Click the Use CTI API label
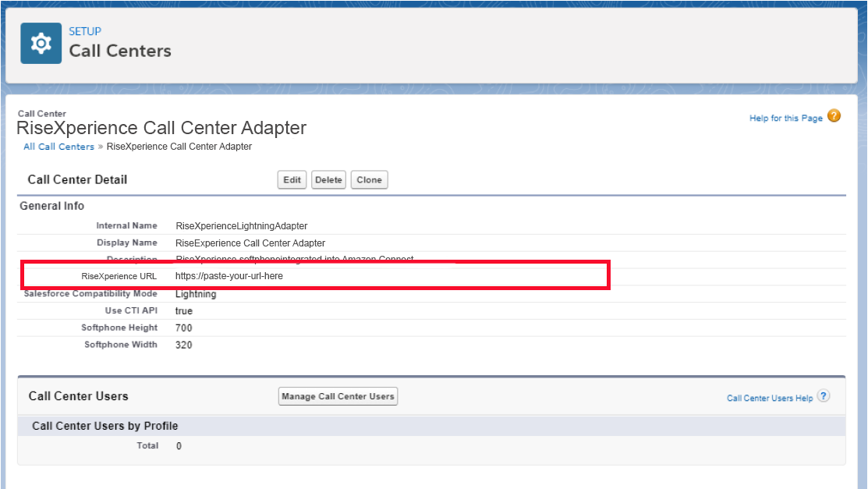This screenshot has width=868, height=489. click(131, 310)
